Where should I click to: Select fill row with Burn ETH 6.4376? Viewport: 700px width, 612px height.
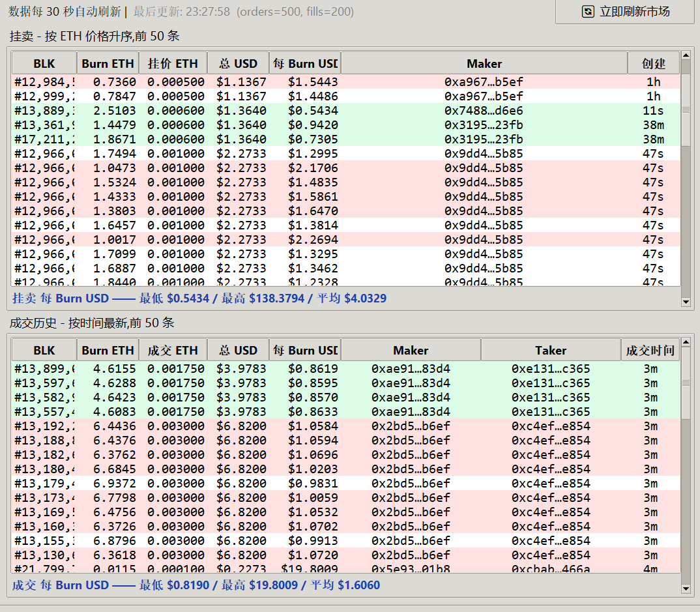346,440
